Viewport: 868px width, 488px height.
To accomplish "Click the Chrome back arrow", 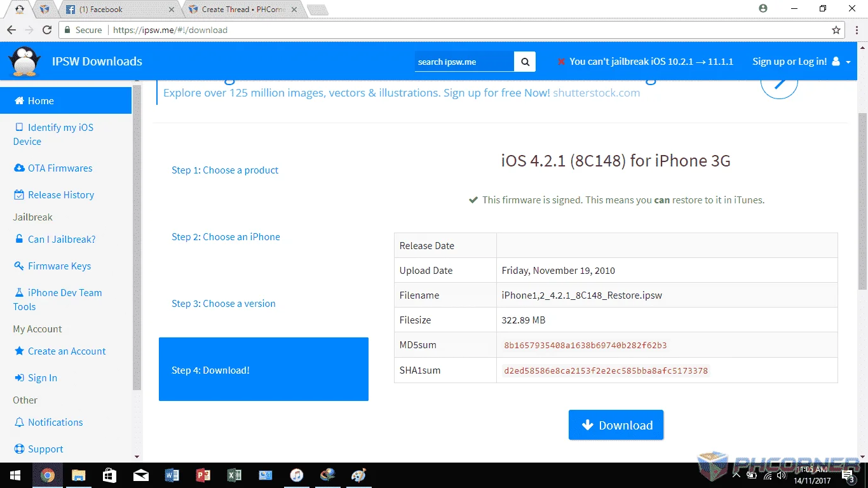I will coord(11,30).
